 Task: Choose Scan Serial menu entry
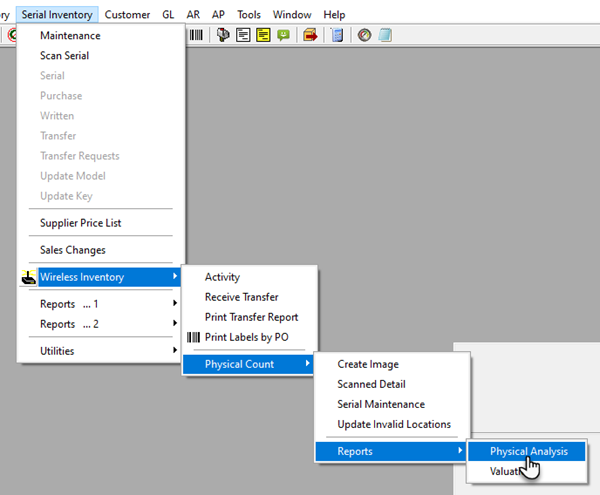[101, 56]
